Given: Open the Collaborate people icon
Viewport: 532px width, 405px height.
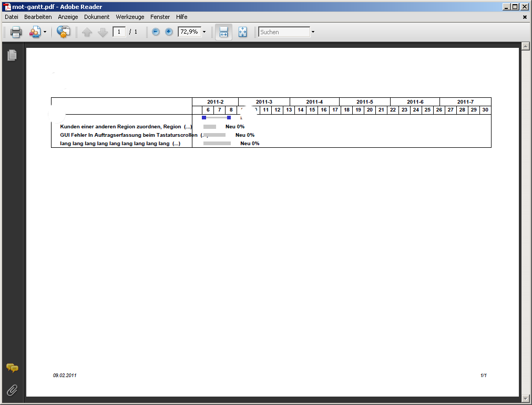Looking at the screenshot, I should point(35,32).
